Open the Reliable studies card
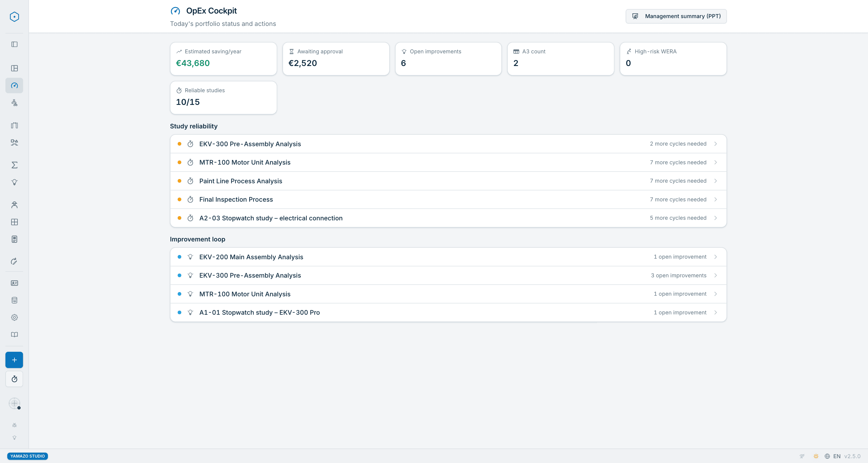Image resolution: width=868 pixels, height=463 pixels. click(x=223, y=98)
